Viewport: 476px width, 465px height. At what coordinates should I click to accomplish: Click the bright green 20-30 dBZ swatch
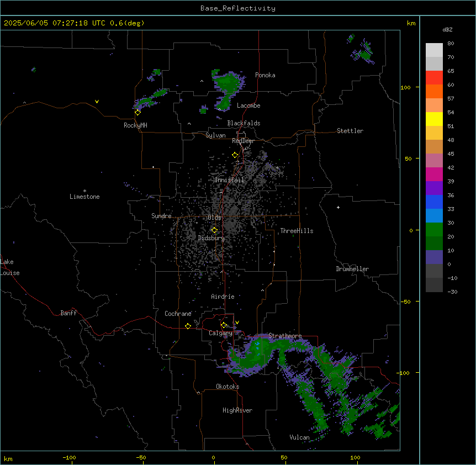click(434, 230)
